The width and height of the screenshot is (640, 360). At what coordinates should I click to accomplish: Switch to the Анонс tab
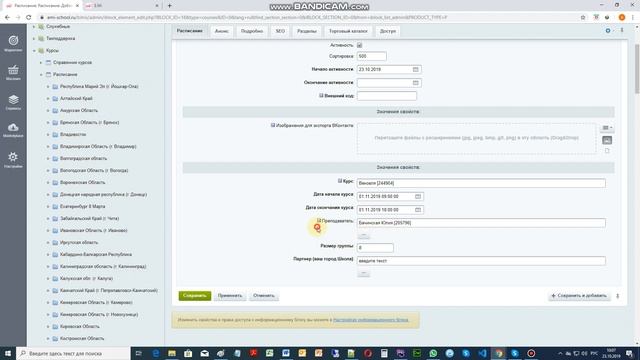[222, 31]
